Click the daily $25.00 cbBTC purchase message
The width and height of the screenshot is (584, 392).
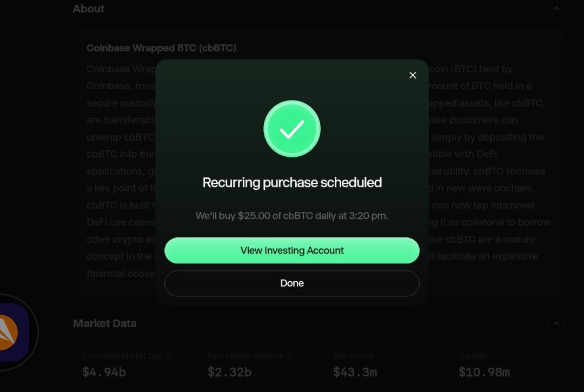point(292,216)
